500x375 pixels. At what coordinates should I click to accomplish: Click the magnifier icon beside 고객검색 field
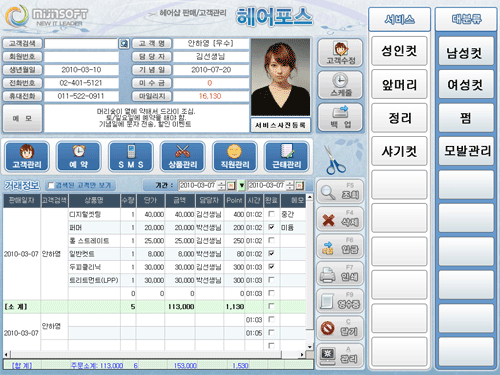(124, 44)
